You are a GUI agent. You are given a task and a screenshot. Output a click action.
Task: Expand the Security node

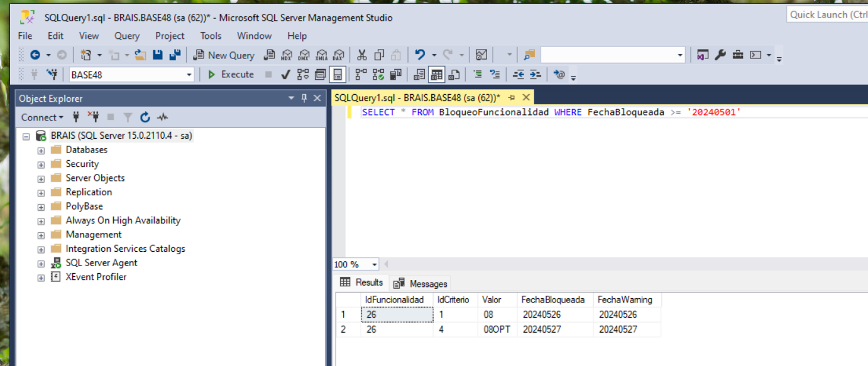tap(41, 164)
